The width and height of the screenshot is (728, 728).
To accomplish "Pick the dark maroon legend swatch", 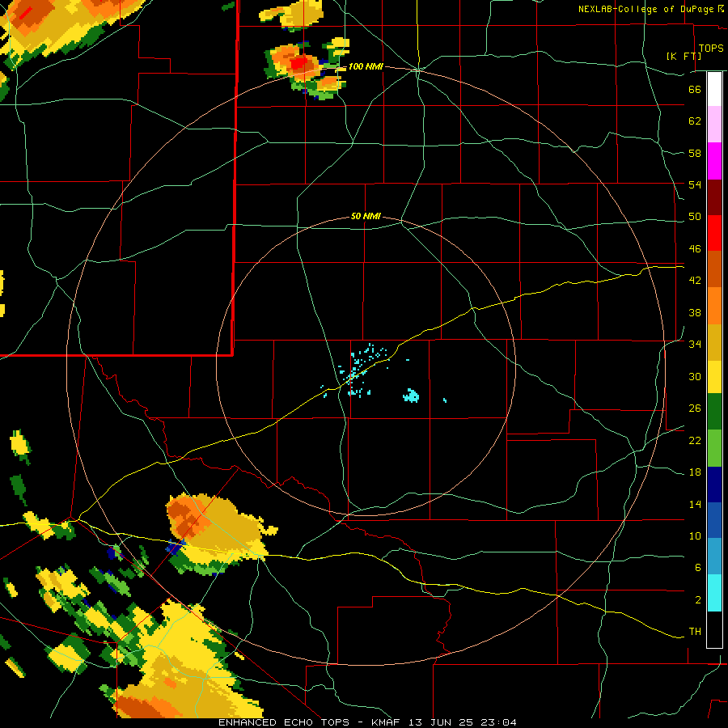I will point(714,197).
